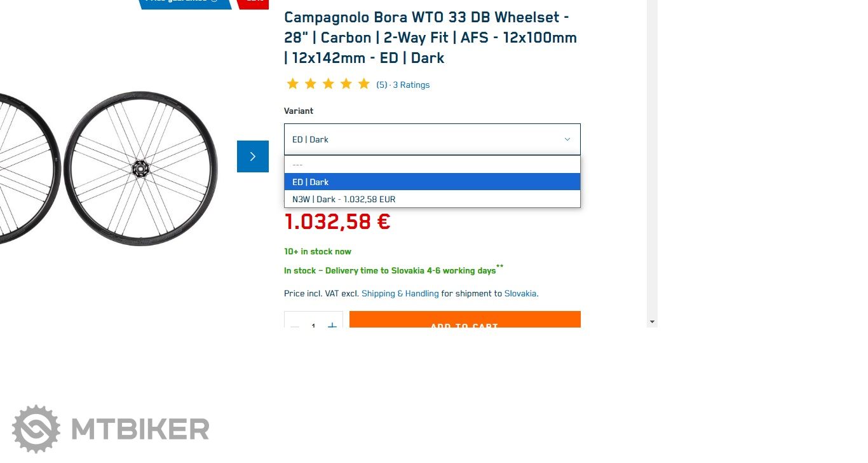Select the blank '---' variant option
Viewport: 868px width, 463px height.
(432, 165)
